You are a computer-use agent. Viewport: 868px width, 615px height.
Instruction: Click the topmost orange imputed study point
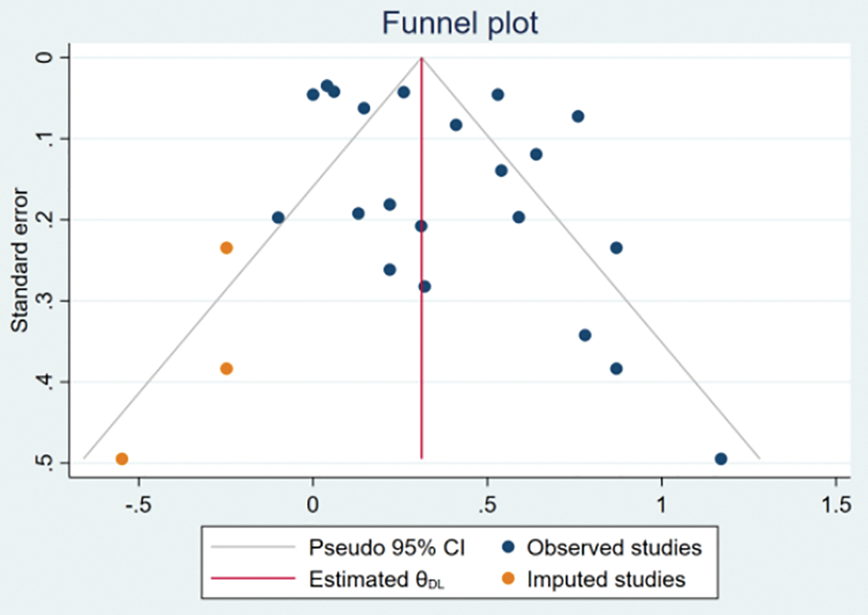(x=227, y=248)
